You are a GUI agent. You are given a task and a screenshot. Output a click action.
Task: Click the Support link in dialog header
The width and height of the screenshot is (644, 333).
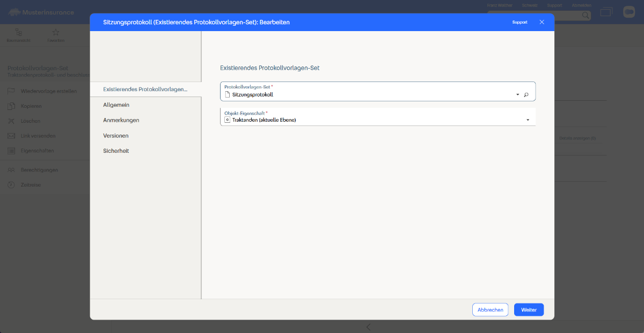[519, 23]
